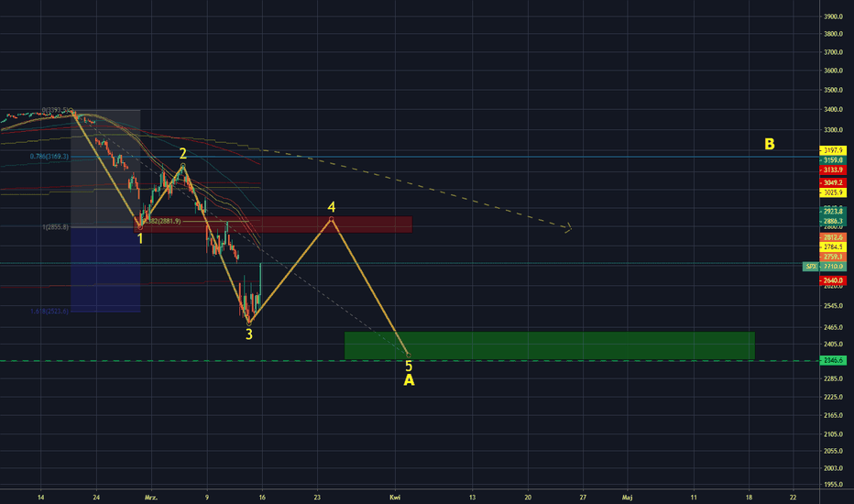Select the wave number 3 label
Viewport: 854px width, 504px height.
249,334
